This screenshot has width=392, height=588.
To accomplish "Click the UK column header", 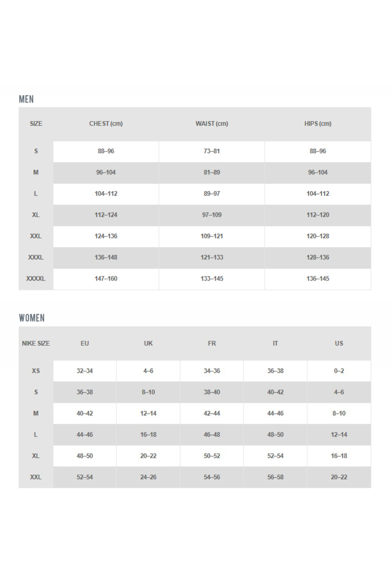I will (x=148, y=343).
